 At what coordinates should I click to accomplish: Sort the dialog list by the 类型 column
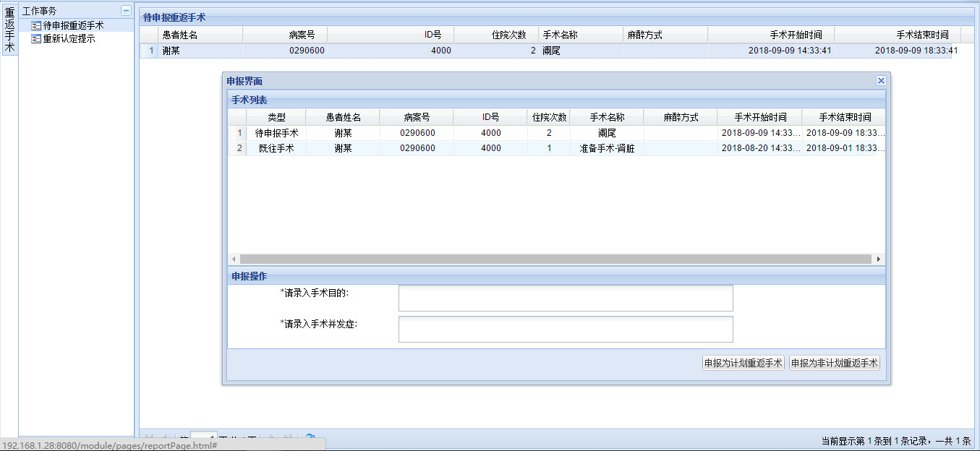pyautogui.click(x=276, y=117)
